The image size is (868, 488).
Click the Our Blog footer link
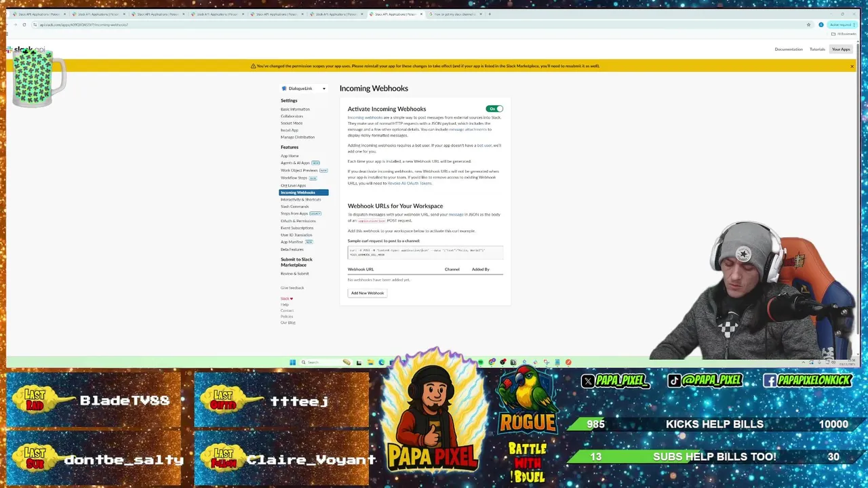[x=288, y=323]
